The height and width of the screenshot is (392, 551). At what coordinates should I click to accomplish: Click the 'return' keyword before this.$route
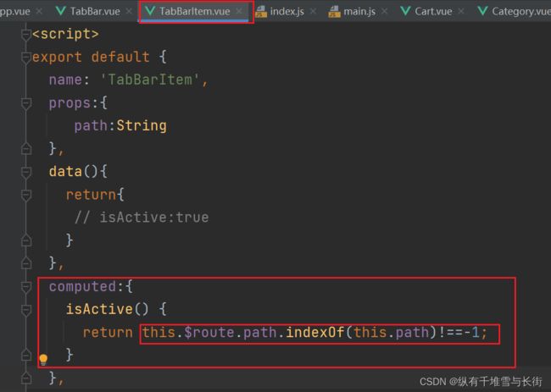[108, 332]
